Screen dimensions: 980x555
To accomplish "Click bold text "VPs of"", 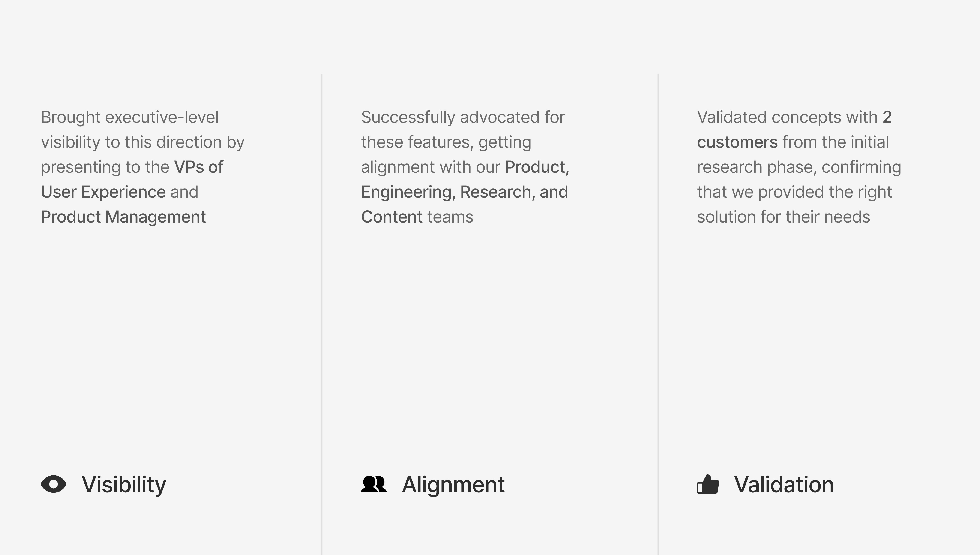I will [x=198, y=167].
